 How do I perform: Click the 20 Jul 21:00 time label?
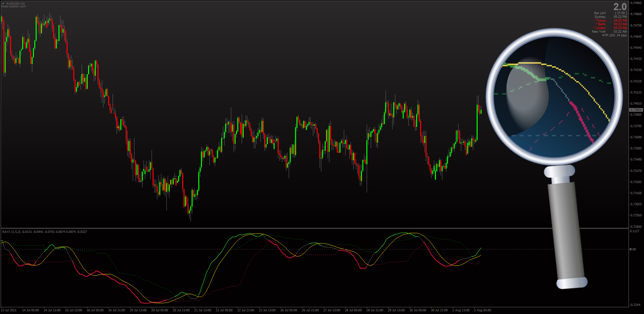point(181,310)
